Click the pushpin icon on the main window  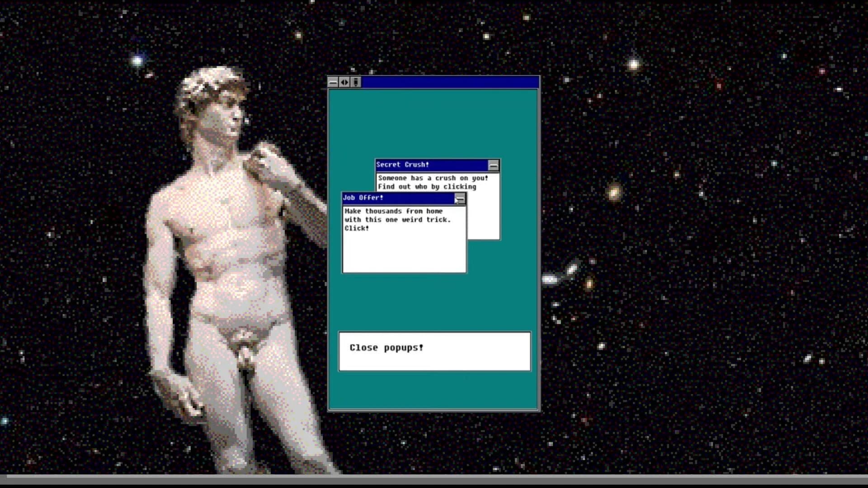356,82
